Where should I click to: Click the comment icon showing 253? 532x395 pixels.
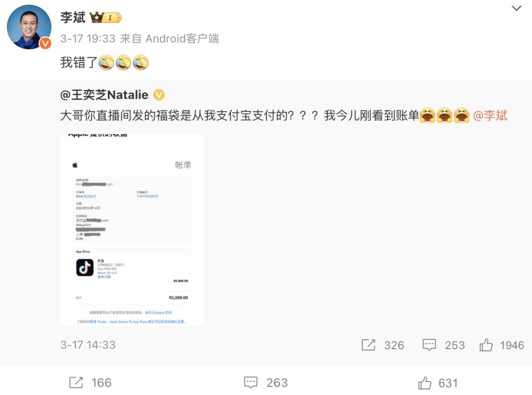(429, 345)
